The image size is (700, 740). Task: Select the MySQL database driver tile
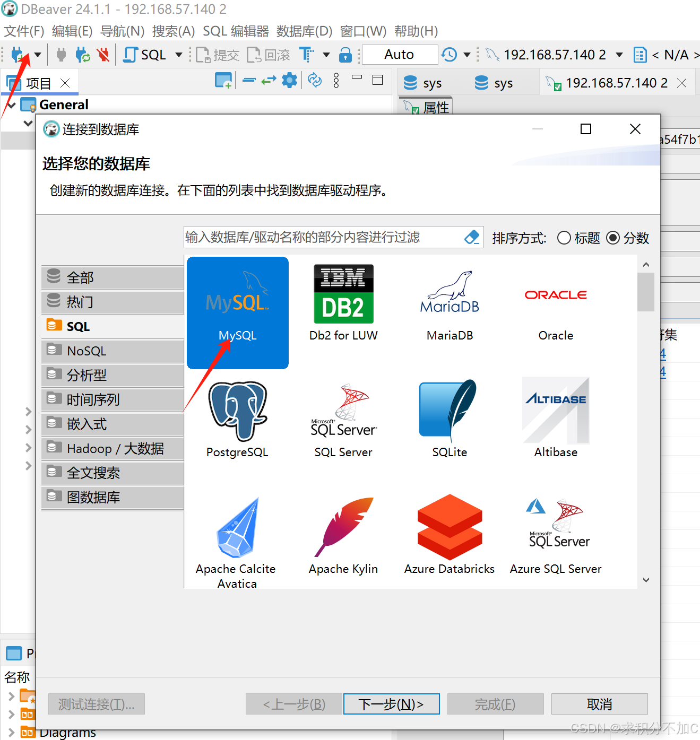(x=237, y=312)
